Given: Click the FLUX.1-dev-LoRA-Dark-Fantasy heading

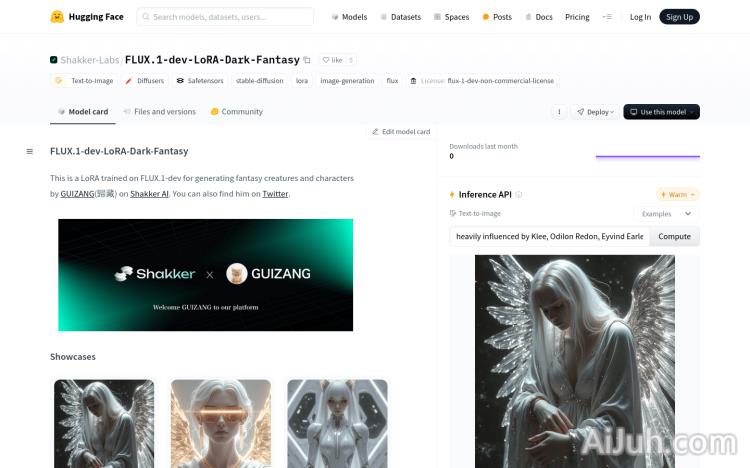Looking at the screenshot, I should pos(119,151).
